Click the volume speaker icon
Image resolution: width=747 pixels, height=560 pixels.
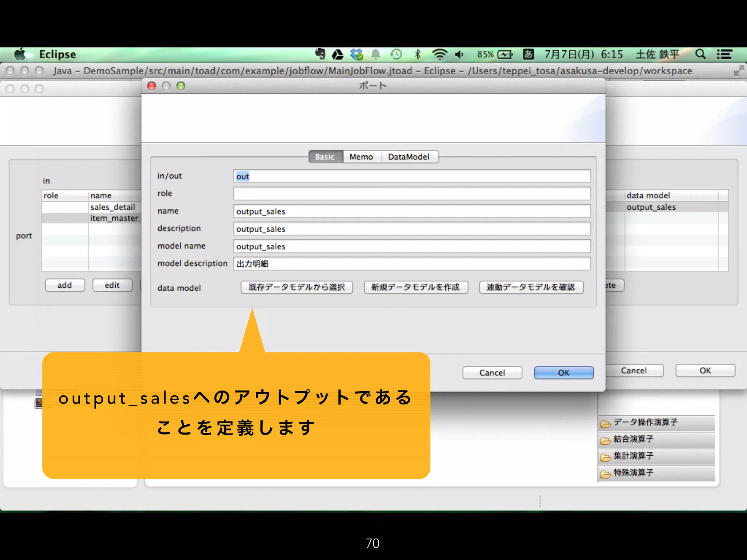[x=459, y=55]
